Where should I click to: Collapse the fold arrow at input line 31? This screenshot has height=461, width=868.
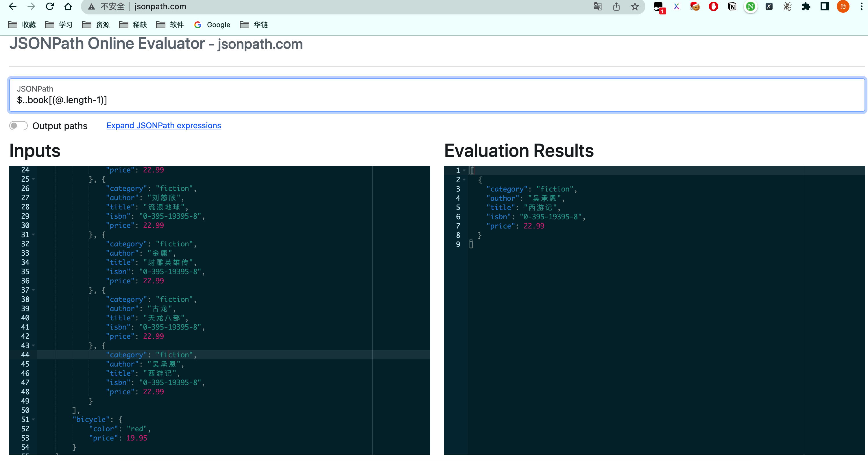pyautogui.click(x=33, y=235)
